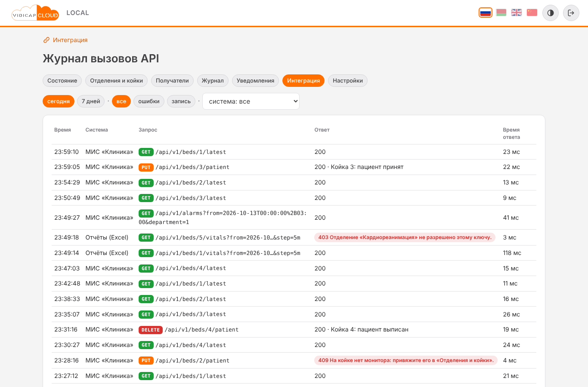Click Отчёты (Excel) in 23:49:14 row
Viewport: 588px width, 387px height.
(x=107, y=253)
